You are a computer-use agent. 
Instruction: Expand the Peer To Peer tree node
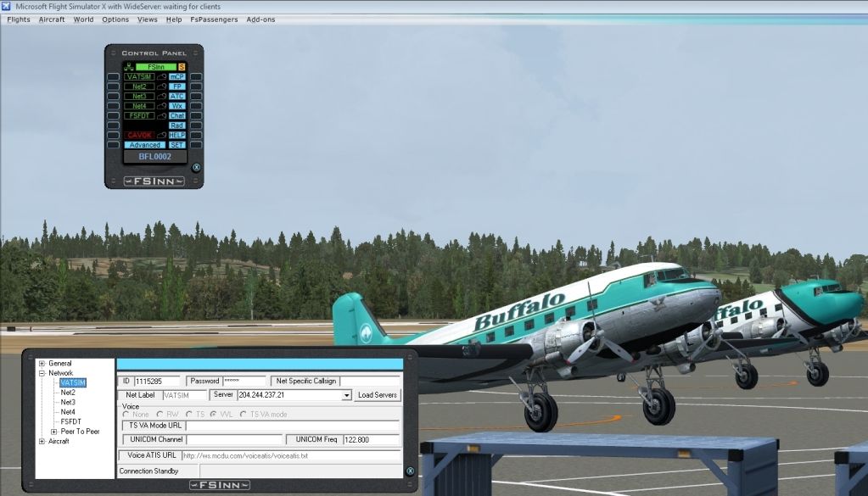coord(53,432)
